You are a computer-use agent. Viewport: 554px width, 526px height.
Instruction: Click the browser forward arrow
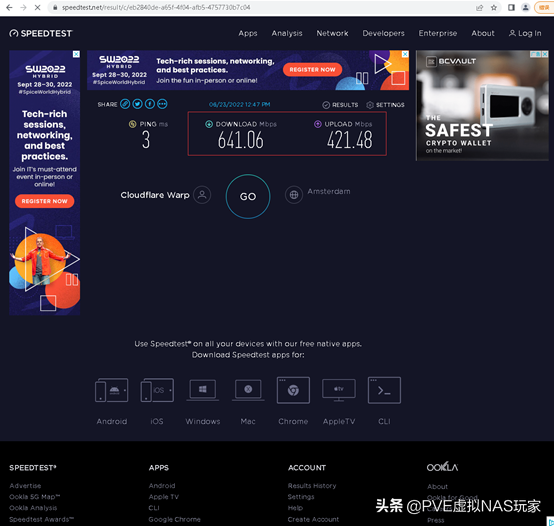[23, 7]
